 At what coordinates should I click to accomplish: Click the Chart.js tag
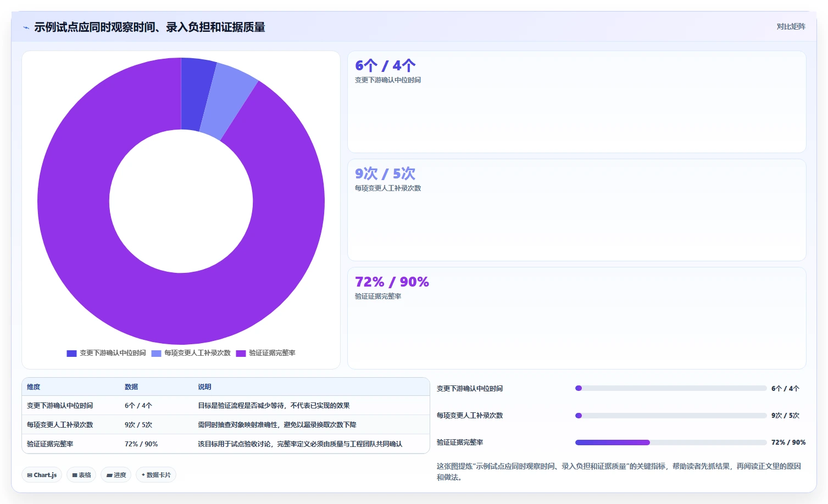pyautogui.click(x=42, y=475)
